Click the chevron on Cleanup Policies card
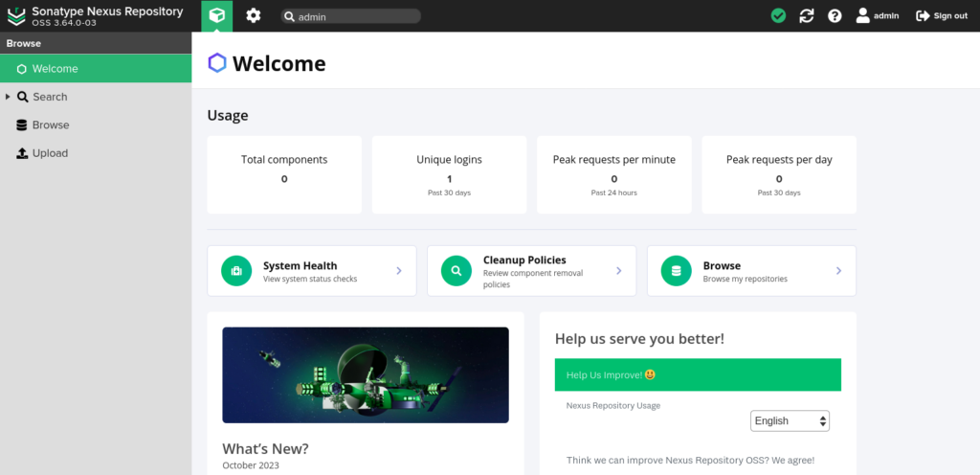 tap(619, 271)
